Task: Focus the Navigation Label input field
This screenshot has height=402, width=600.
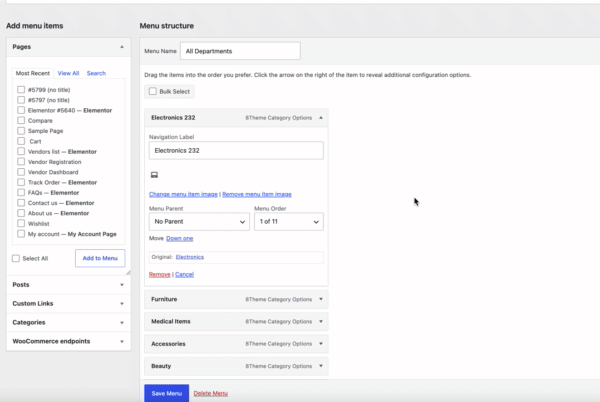Action: 236,150
